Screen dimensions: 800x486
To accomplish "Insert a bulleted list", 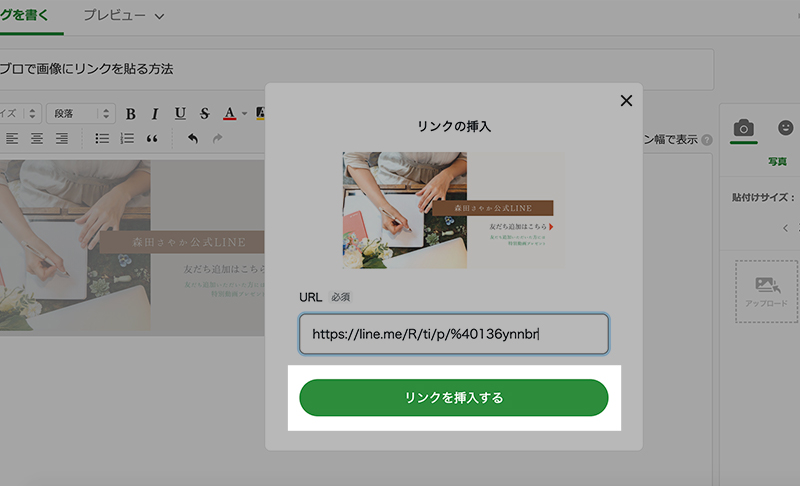I will point(102,138).
